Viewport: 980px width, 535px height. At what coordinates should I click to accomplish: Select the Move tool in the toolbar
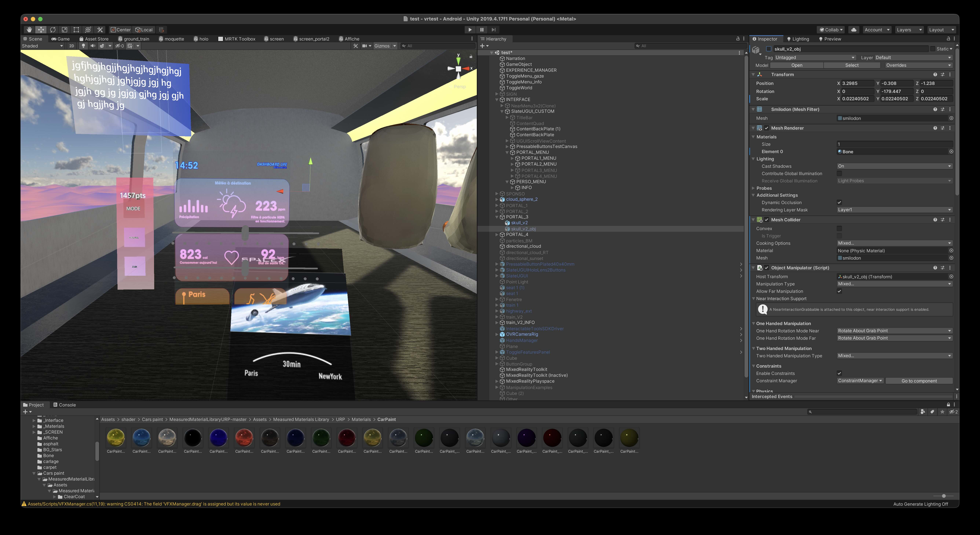(41, 29)
